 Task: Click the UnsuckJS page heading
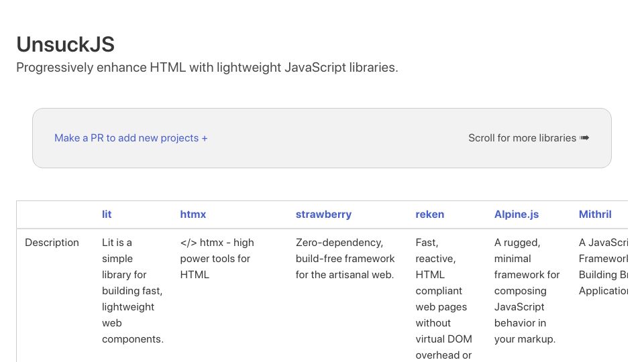(65, 44)
